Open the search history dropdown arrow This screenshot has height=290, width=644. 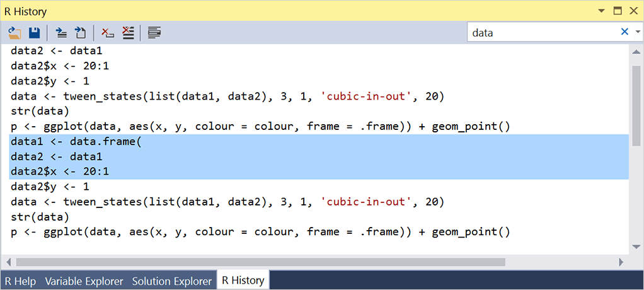coord(638,32)
